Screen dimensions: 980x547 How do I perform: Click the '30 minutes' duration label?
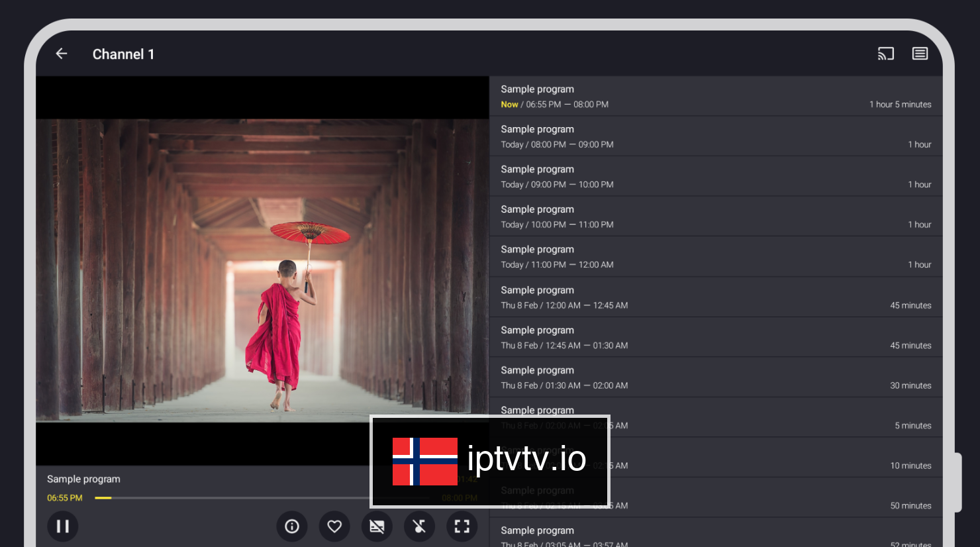910,385
